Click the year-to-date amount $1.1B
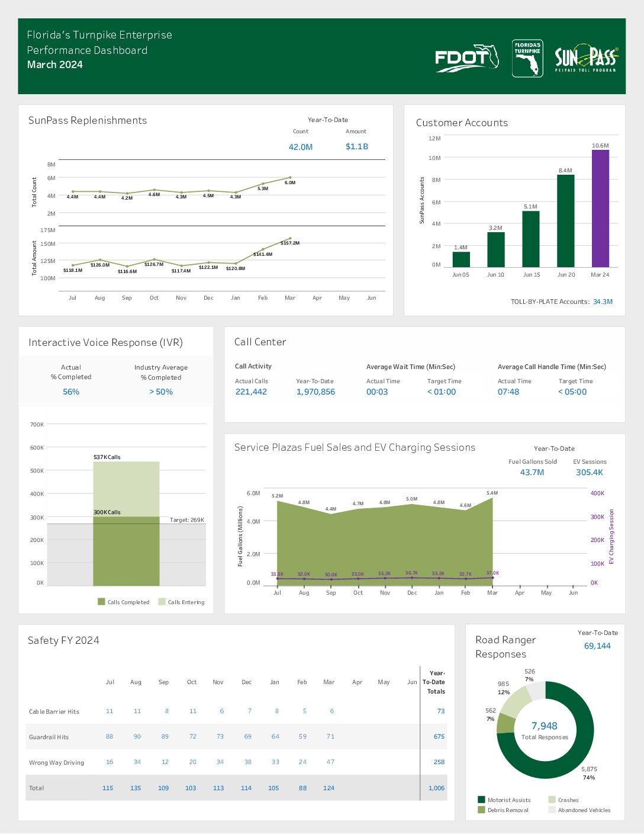Viewport: 644px width, 834px height. 357,146
